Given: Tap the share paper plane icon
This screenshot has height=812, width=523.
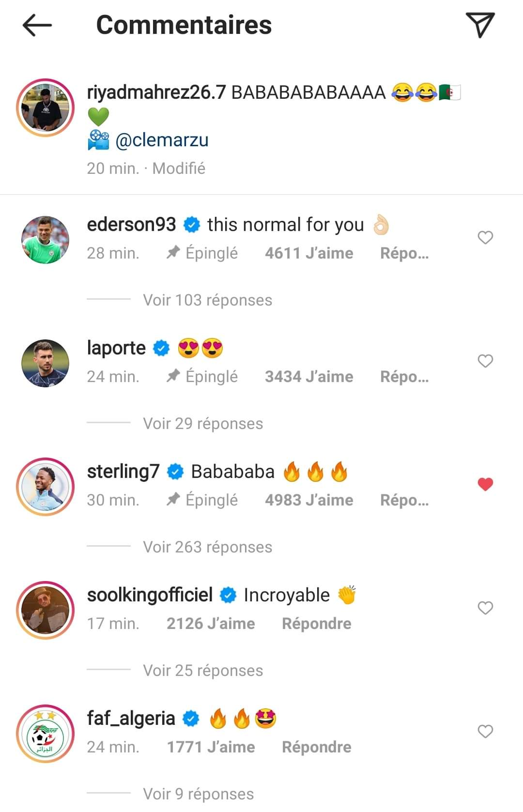Looking at the screenshot, I should point(479,25).
